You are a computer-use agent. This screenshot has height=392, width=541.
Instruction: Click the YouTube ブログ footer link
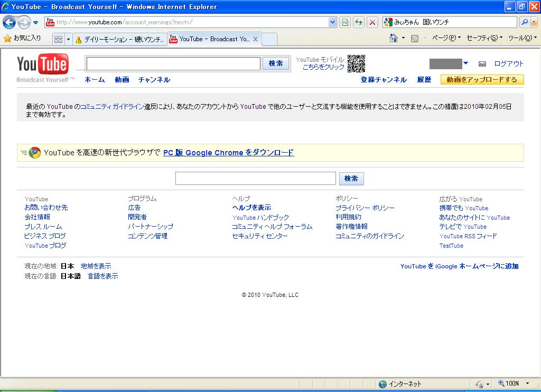coord(45,246)
